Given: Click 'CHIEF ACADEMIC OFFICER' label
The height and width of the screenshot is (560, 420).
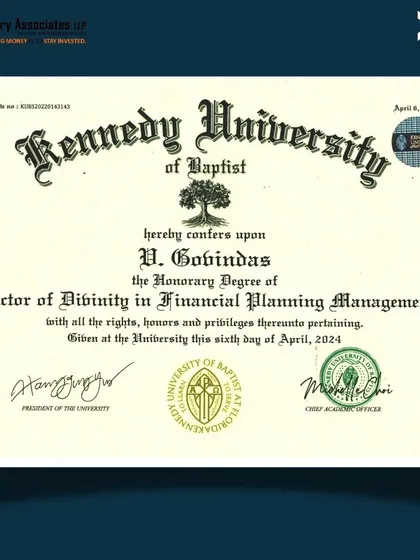Looking at the screenshot, I should [x=343, y=409].
